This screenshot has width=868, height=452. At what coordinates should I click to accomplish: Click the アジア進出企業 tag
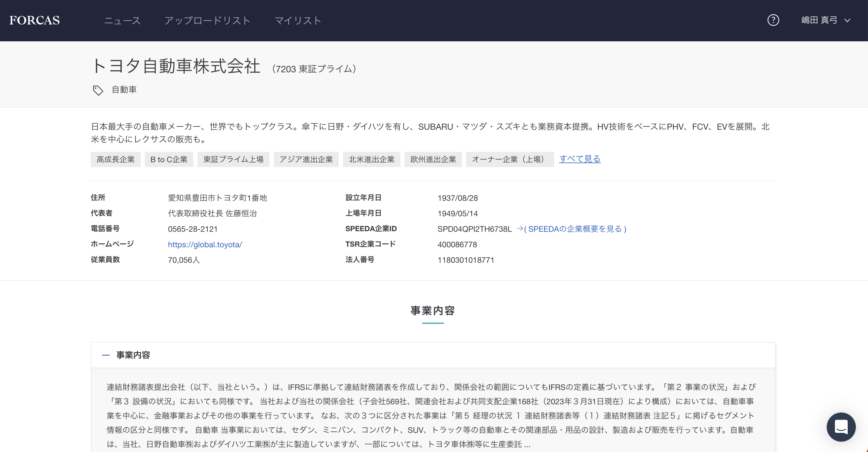pyautogui.click(x=306, y=159)
